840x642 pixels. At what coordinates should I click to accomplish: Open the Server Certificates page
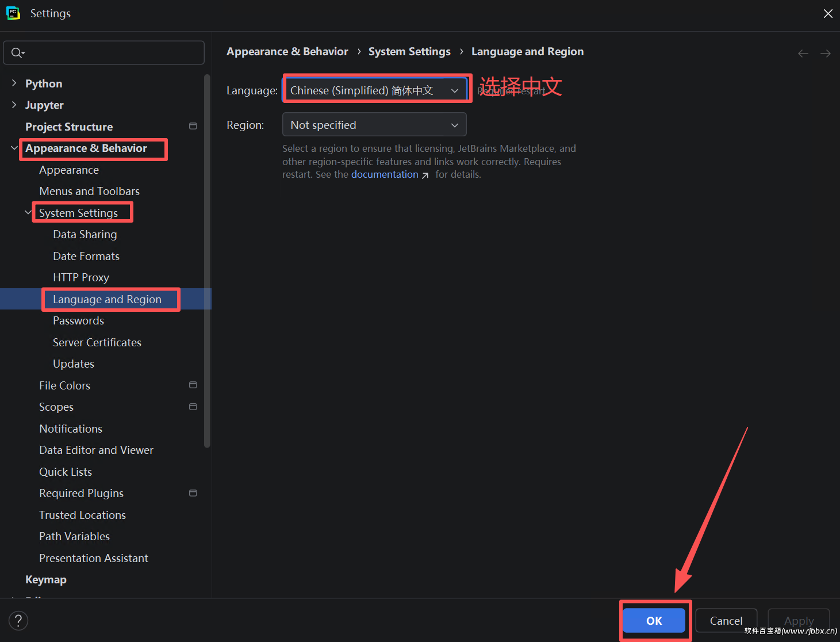(97, 342)
